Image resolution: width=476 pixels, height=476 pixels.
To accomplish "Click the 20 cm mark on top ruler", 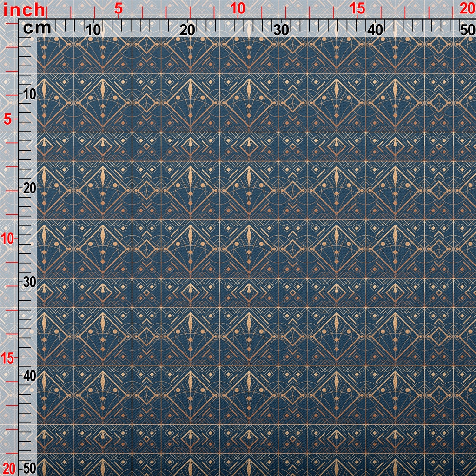I will coord(187,30).
